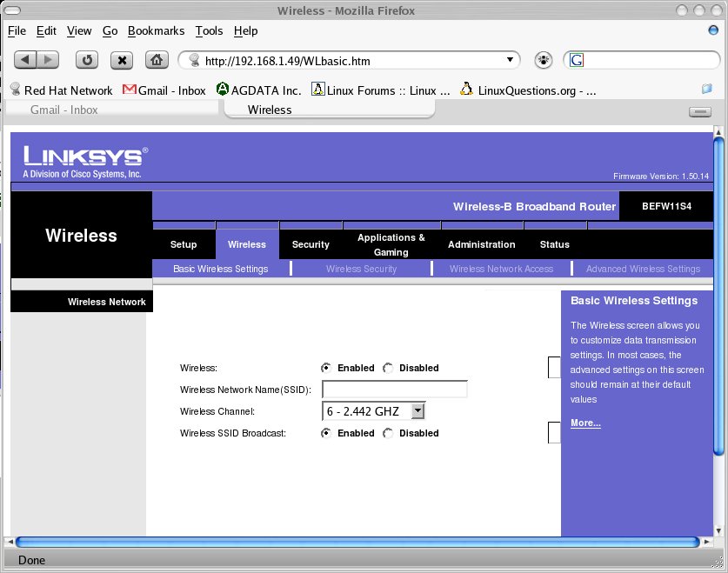
Task: Switch to the Security router tab
Action: point(311,244)
